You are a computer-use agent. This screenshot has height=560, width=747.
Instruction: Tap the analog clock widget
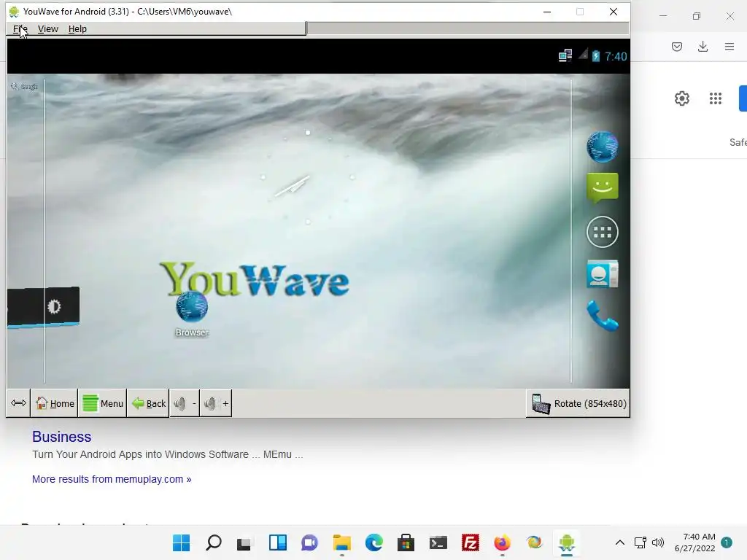pyautogui.click(x=308, y=177)
